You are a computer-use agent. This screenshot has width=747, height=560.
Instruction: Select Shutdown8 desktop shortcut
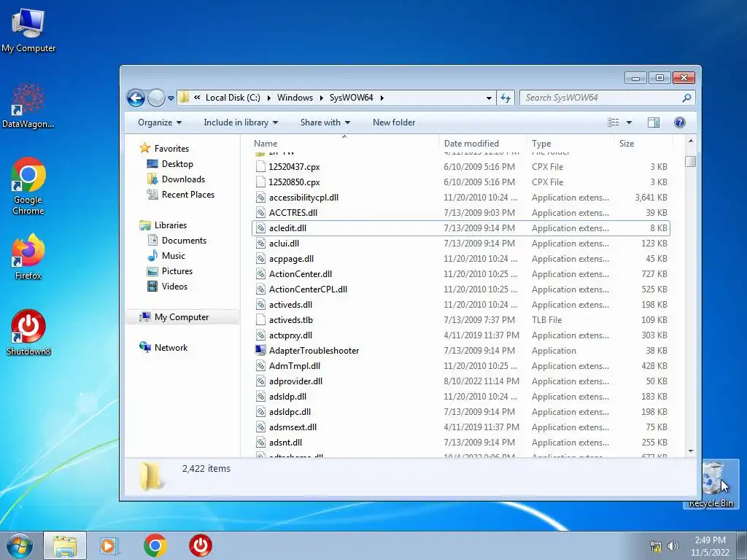[28, 332]
